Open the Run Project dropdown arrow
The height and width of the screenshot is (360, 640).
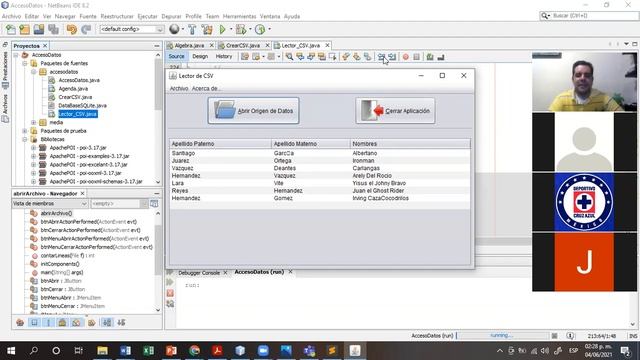231,29
